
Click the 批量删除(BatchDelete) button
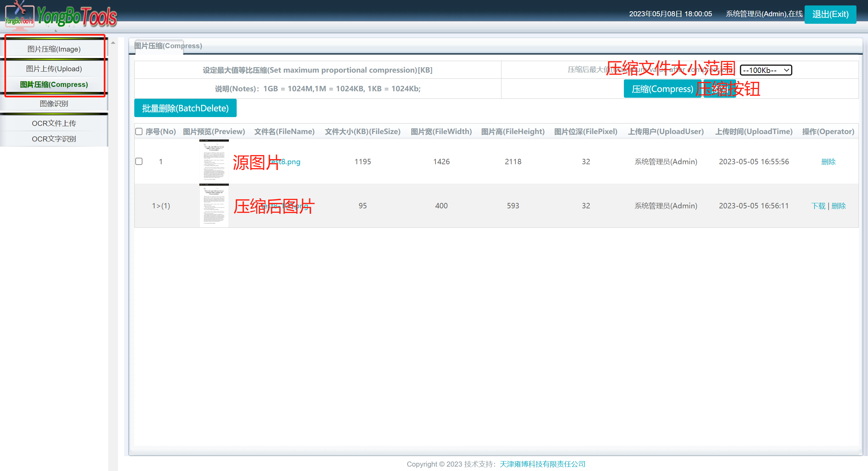[185, 108]
